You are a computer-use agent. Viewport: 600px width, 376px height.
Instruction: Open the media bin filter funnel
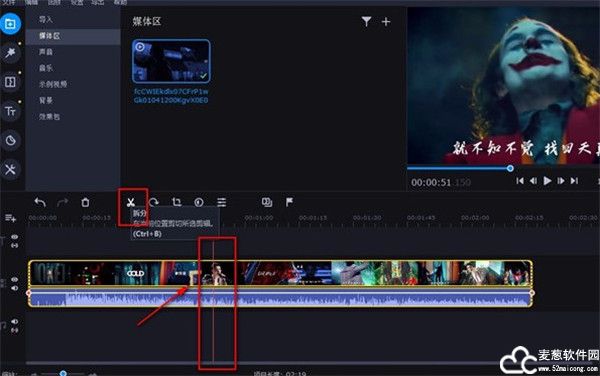366,22
